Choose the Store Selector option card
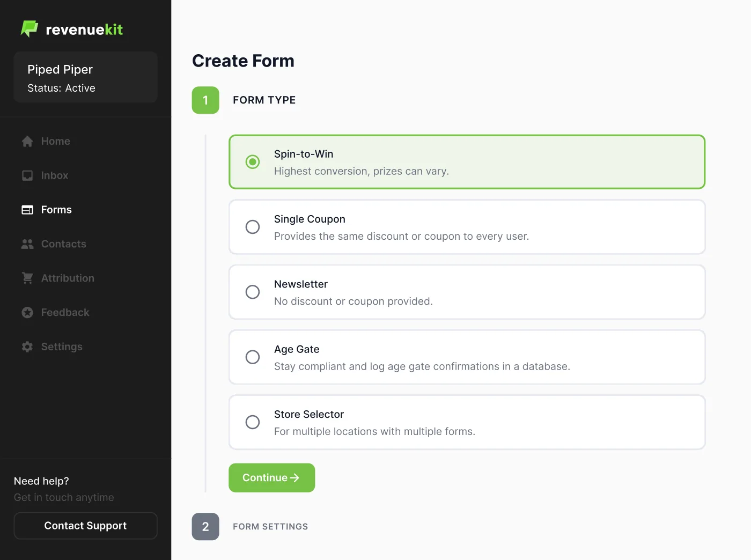The image size is (751, 560). (x=252, y=422)
